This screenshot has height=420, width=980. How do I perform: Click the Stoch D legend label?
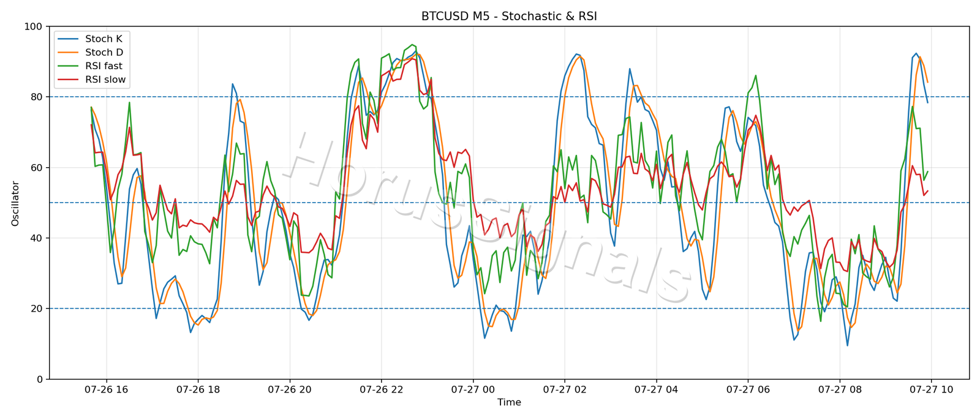tap(104, 53)
